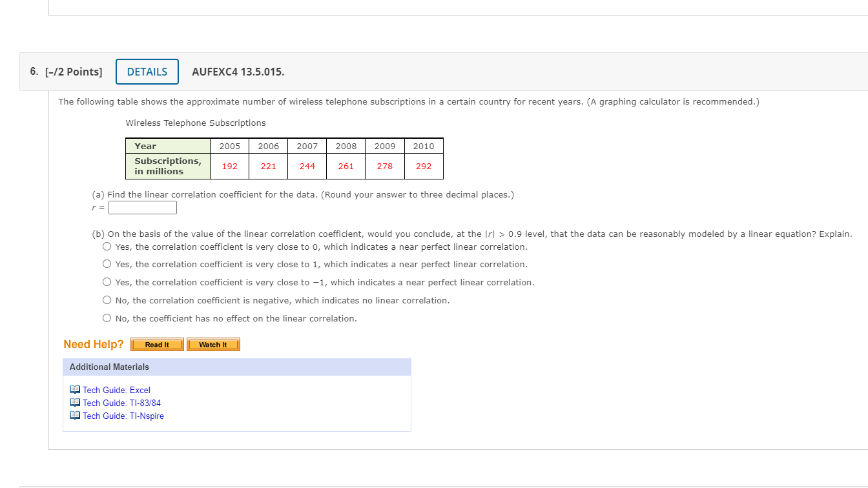
Task: Click the book icon beside Tech Guide: TI-83/84
Action: click(x=74, y=402)
